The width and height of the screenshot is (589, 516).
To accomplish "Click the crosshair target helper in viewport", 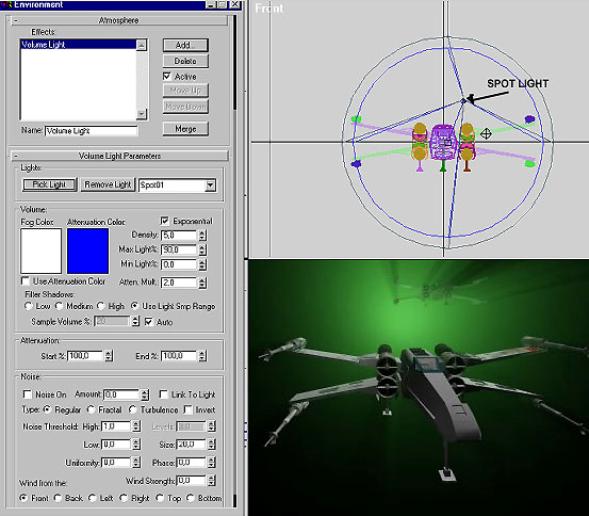I will 486,133.
